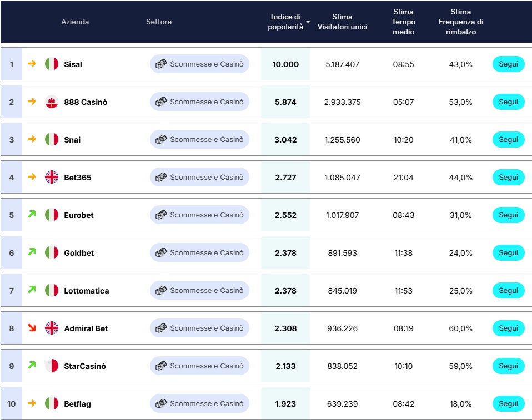This screenshot has height=420, width=532.
Task: Click the red down-trend arrow for Admiral Bet
Action: [x=32, y=328]
